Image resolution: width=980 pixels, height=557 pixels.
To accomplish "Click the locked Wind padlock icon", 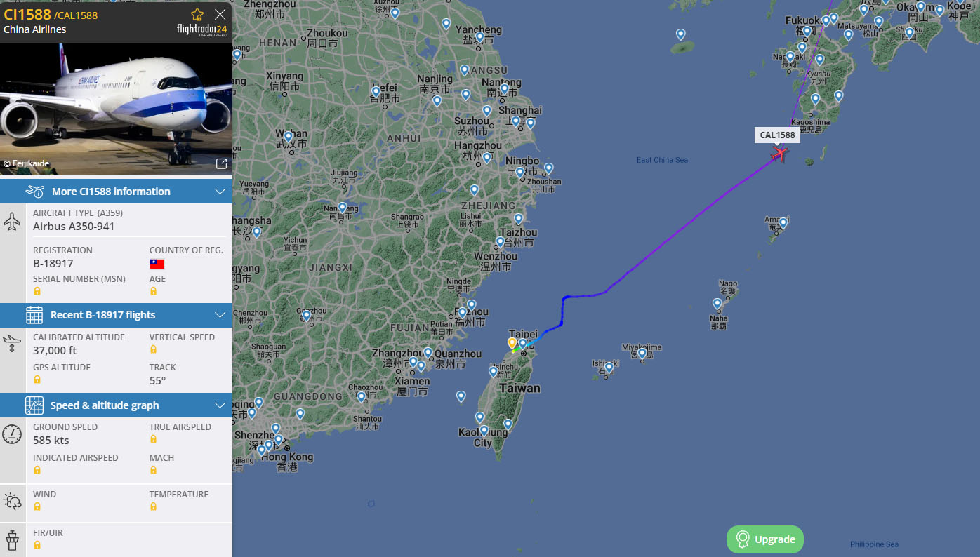I will click(x=37, y=506).
